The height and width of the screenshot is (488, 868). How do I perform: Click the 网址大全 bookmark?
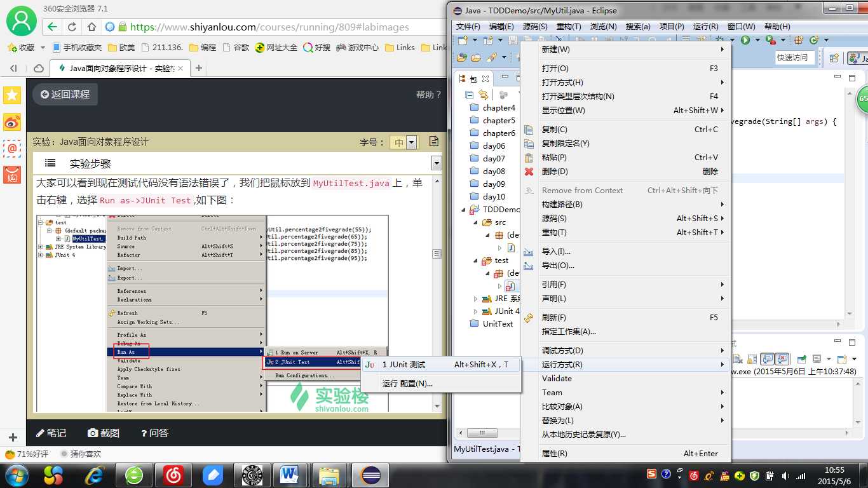click(x=276, y=48)
